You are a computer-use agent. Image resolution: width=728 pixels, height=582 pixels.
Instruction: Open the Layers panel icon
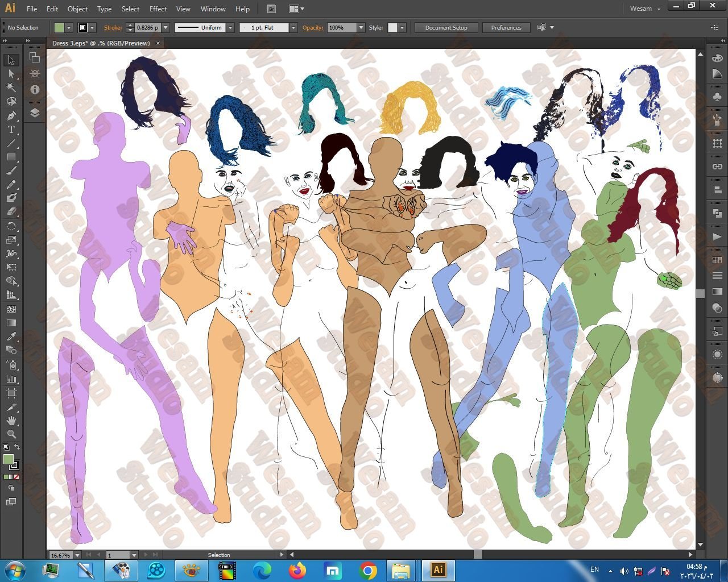point(35,113)
